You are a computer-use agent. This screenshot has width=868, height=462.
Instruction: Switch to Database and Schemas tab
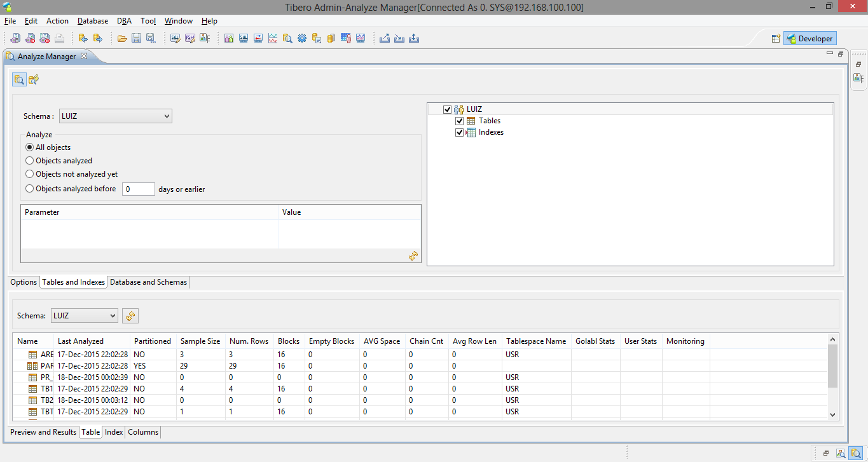(149, 282)
